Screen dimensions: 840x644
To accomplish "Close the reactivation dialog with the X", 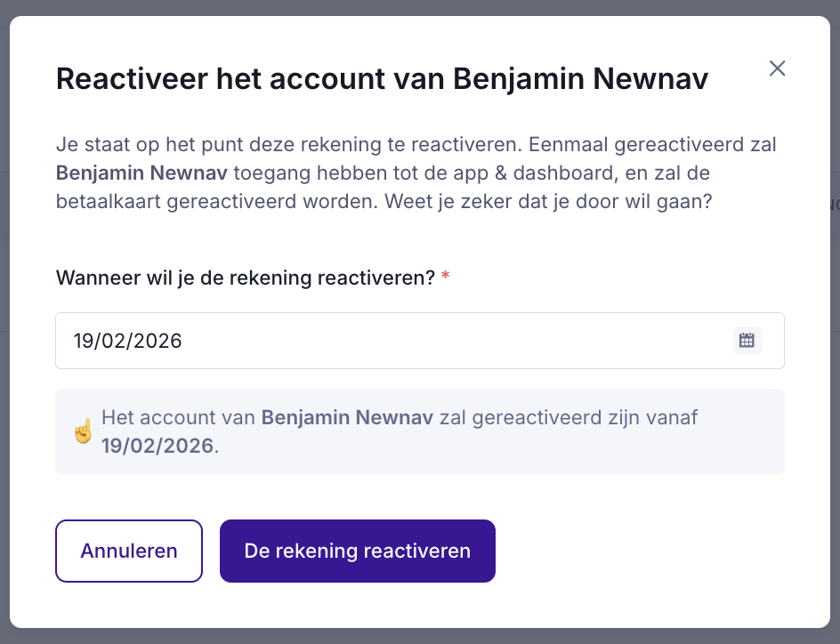I will pos(777,68).
